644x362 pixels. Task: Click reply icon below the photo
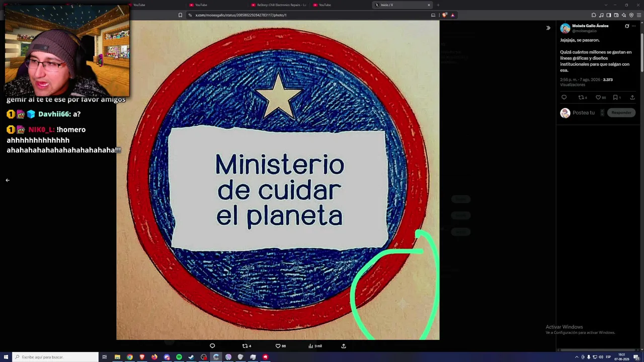pyautogui.click(x=212, y=346)
